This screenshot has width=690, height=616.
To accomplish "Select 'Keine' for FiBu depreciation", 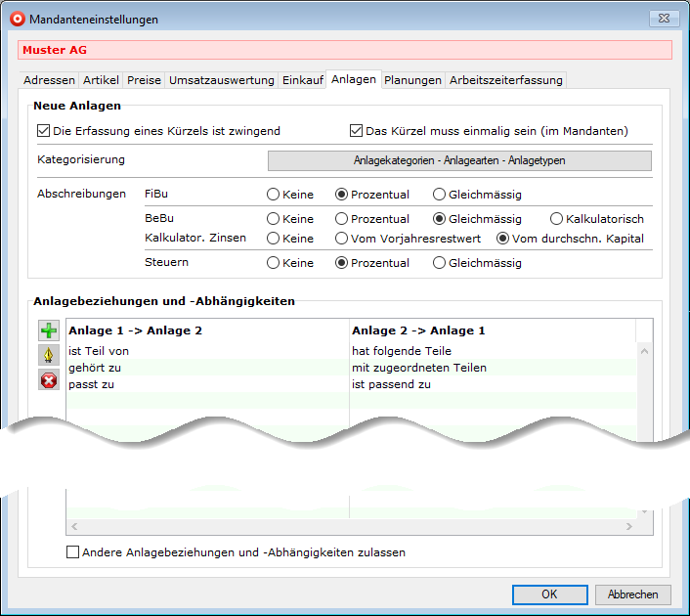I will click(x=274, y=195).
